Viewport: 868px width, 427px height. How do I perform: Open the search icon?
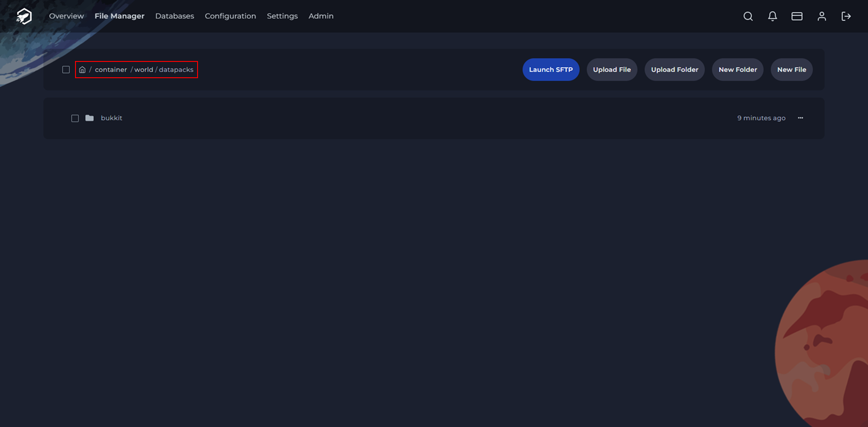748,16
